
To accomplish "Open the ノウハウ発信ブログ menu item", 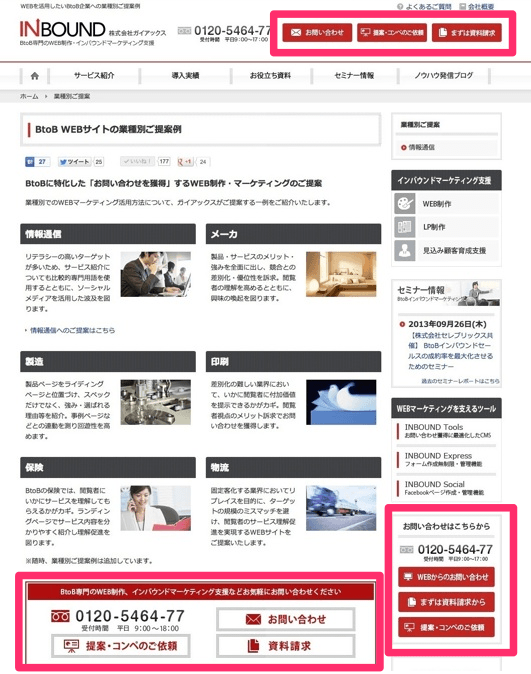I will click(x=444, y=76).
